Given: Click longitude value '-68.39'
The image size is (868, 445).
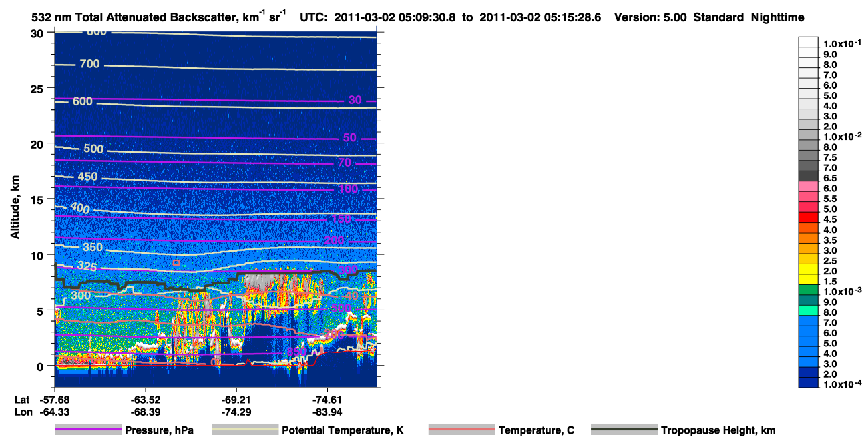Looking at the screenshot, I should point(146,412).
